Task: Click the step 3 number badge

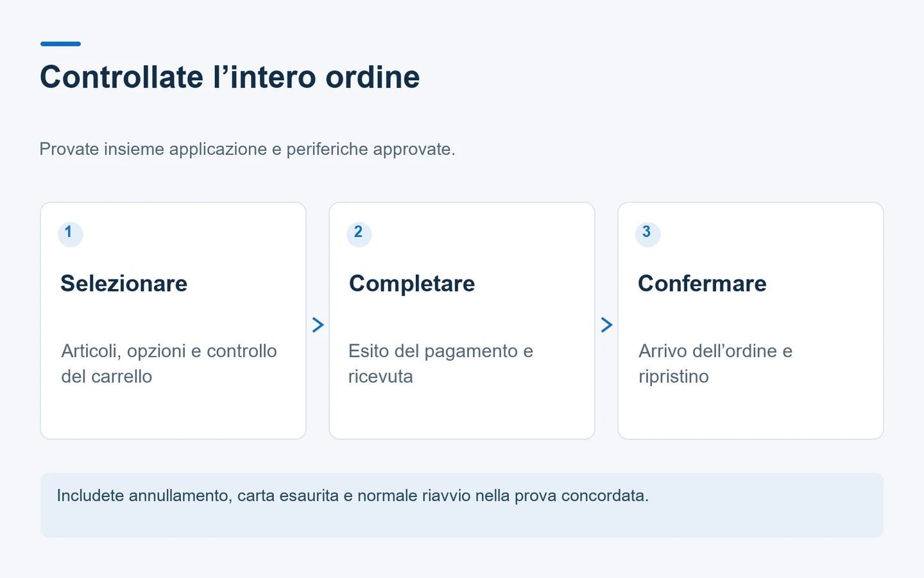Action: coord(647,233)
